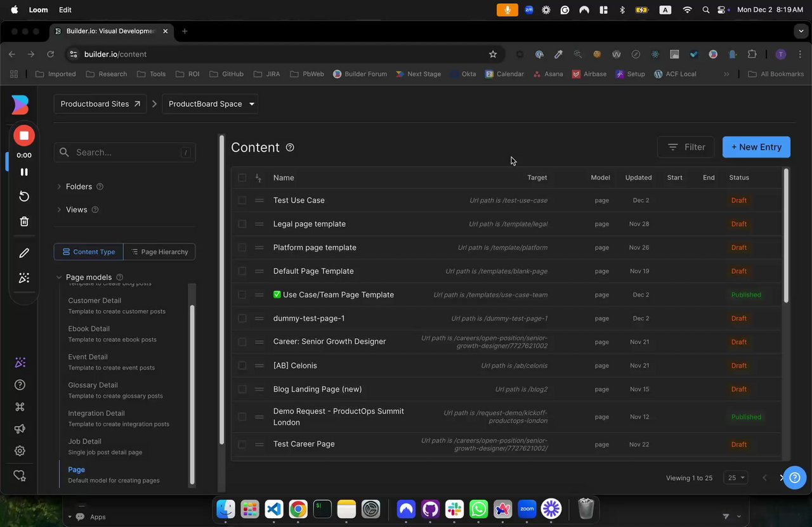The width and height of the screenshot is (812, 527).
Task: Open the Loom menu in the menu bar
Action: pyautogui.click(x=38, y=10)
